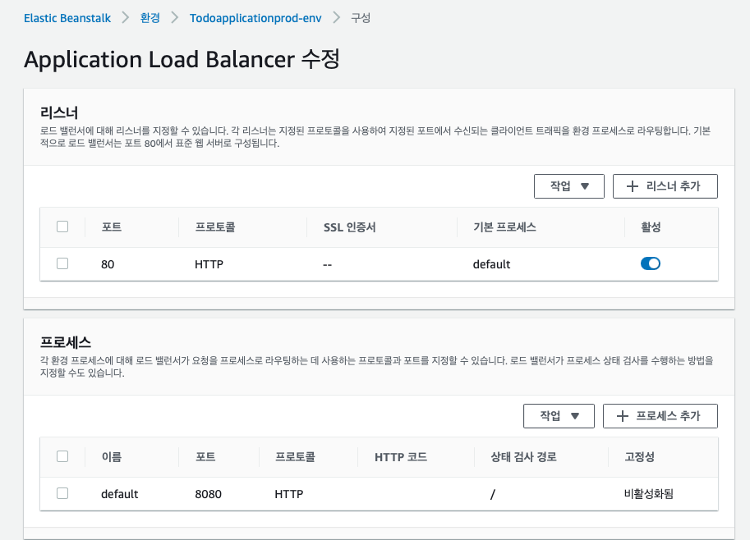Toggle the 활성 switch for the port 80 listener
This screenshot has height=540, width=750.
651,264
